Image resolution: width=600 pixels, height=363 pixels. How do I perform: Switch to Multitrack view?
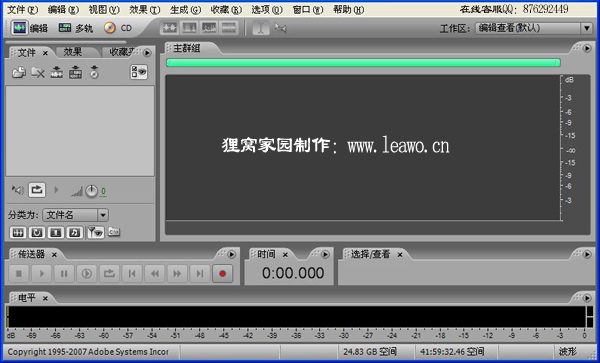point(75,28)
